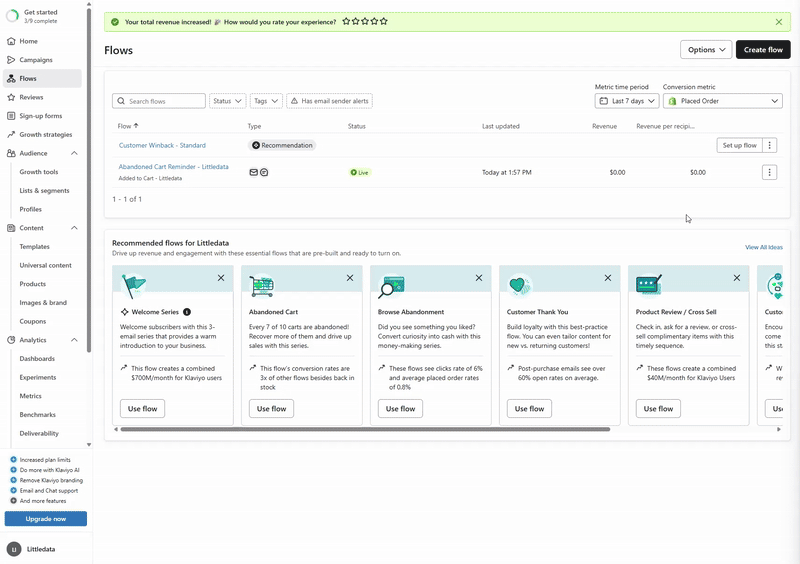
Task: Focus the Search flows input
Action: (159, 101)
